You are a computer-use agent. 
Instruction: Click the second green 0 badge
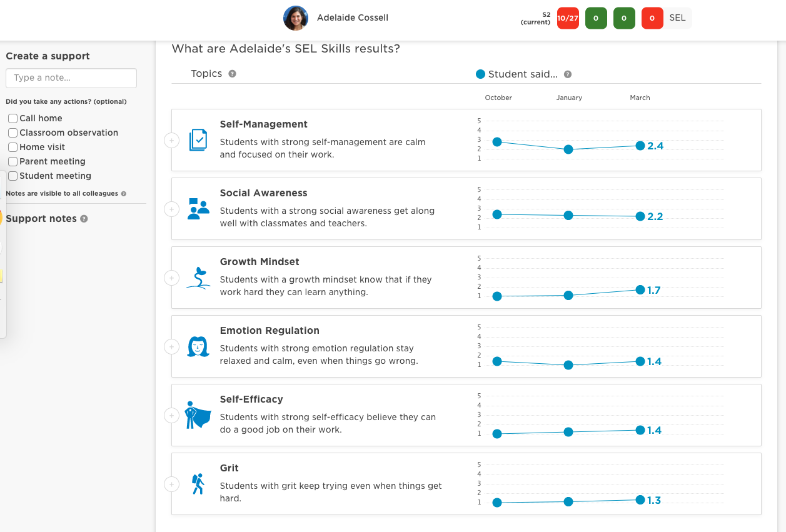click(x=624, y=18)
